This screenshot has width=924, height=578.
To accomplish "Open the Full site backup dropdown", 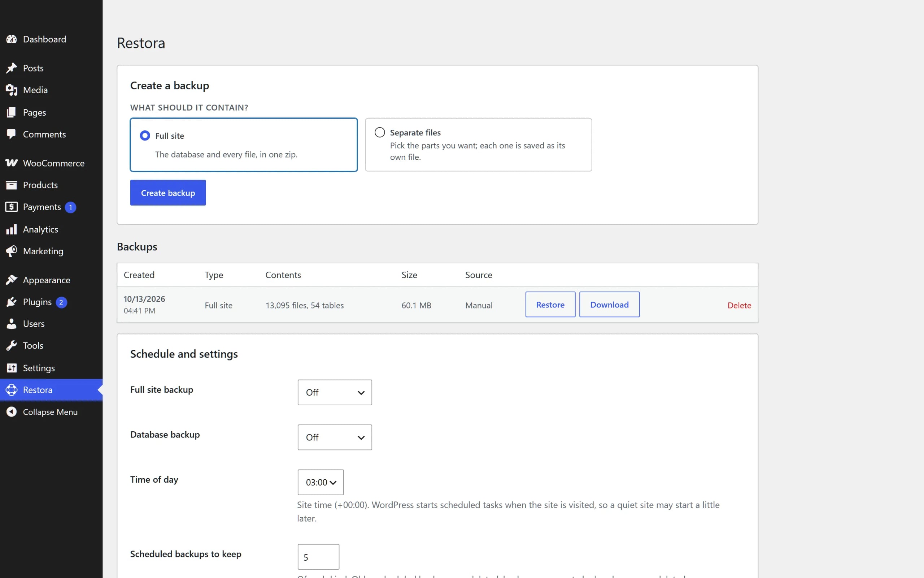I will coord(335,392).
